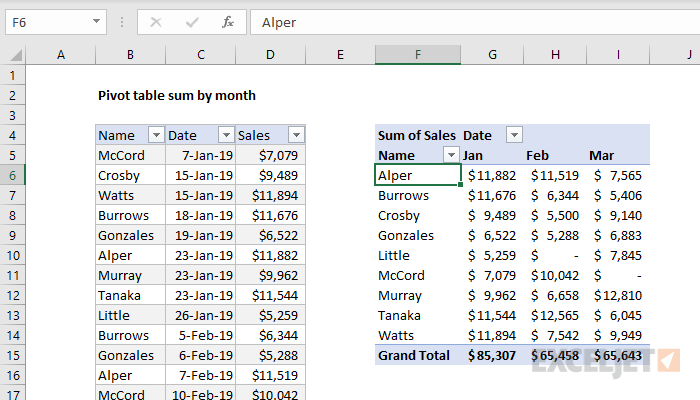Select row 6 header

[x=12, y=175]
